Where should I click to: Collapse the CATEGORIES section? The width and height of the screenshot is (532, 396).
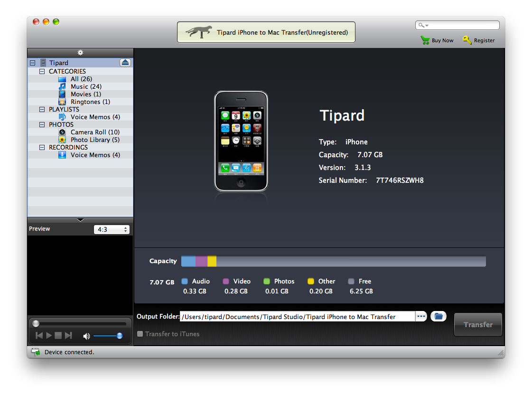[x=42, y=71]
